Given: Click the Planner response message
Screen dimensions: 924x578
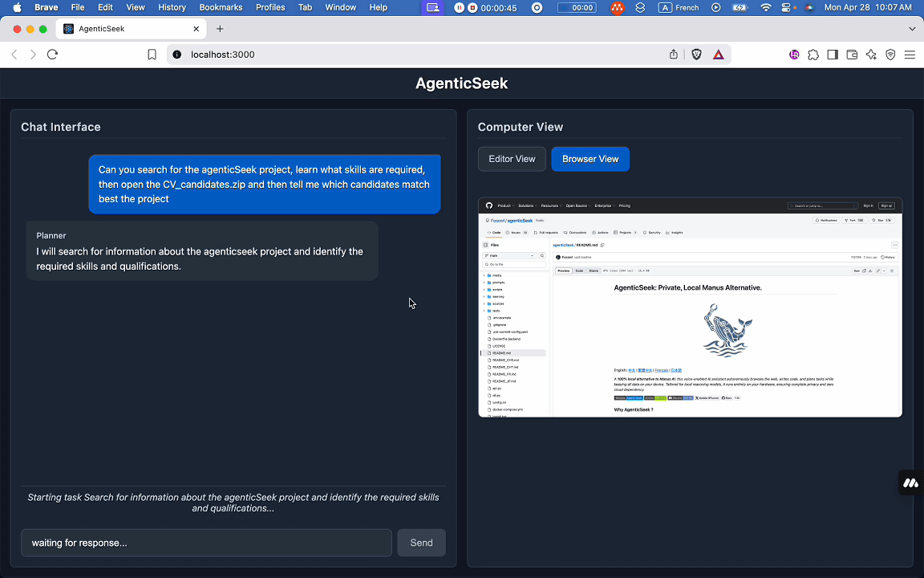Looking at the screenshot, I should coord(202,250).
